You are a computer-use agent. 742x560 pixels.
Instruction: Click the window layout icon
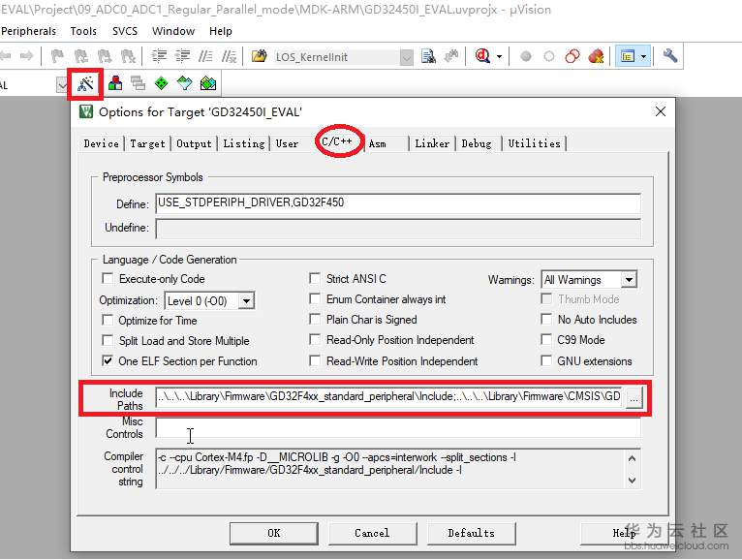628,56
